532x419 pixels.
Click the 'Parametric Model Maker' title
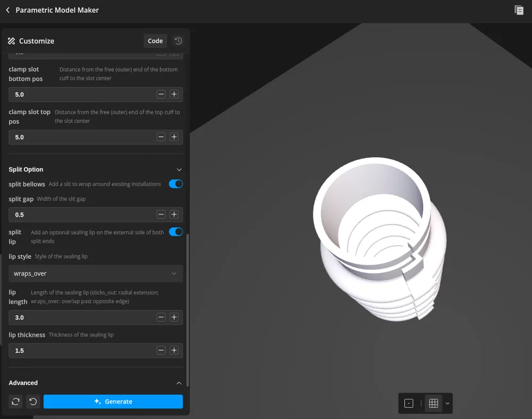click(x=57, y=10)
